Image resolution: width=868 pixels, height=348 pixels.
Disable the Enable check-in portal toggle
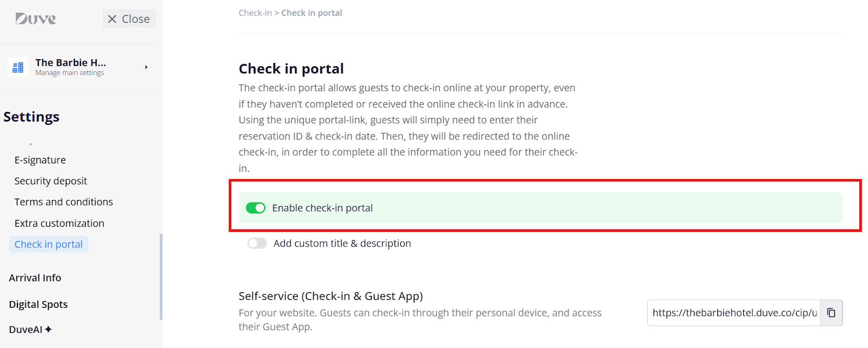point(256,208)
